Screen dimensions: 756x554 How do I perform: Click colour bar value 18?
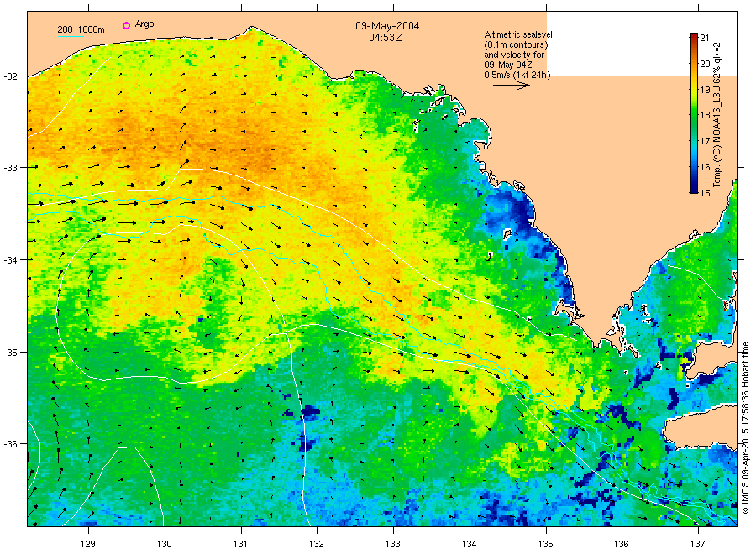705,115
